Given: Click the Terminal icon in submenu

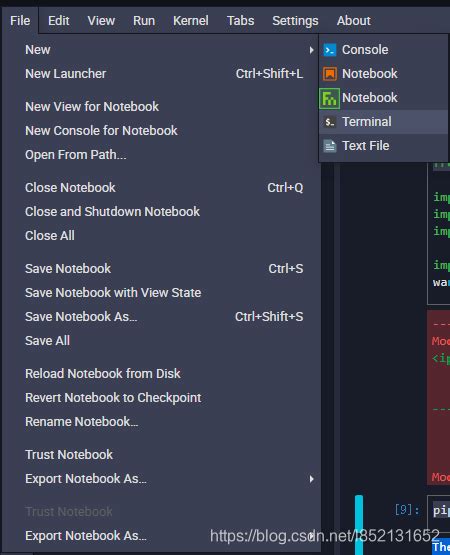Looking at the screenshot, I should coord(330,122).
